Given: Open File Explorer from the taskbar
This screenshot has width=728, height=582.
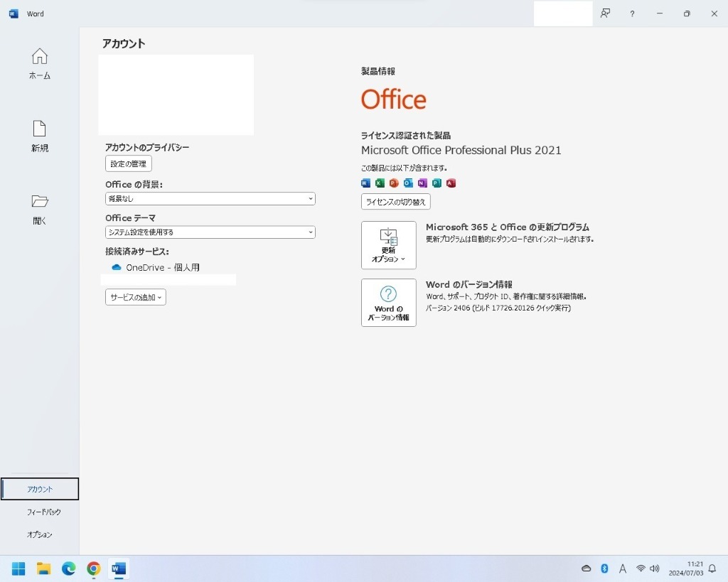Looking at the screenshot, I should click(x=43, y=568).
